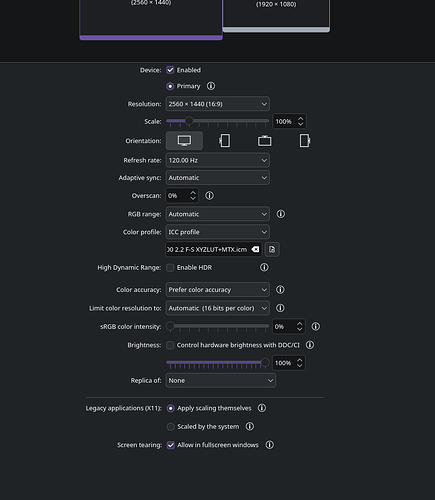Open the Refresh rate 120.00 Hz dropdown

(x=218, y=160)
